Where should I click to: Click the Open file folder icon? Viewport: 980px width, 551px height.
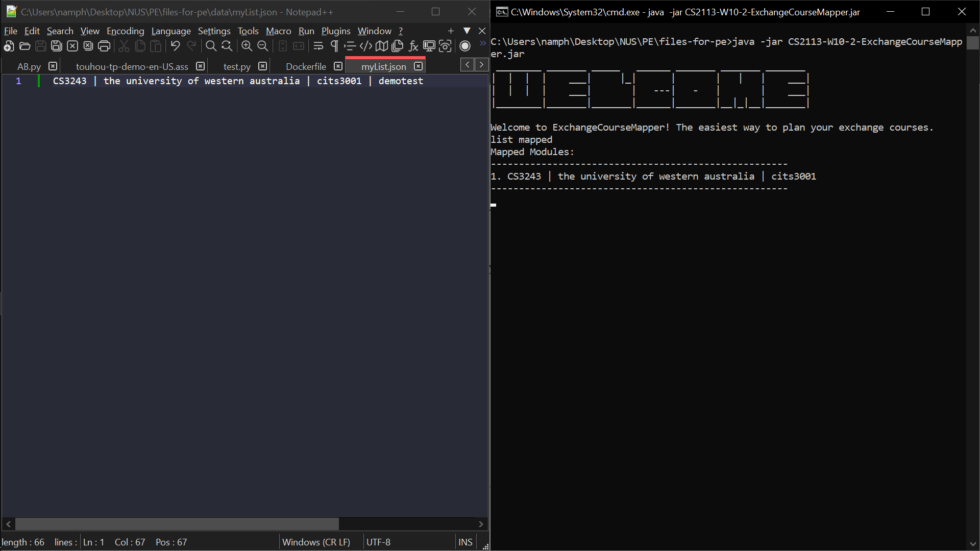[24, 46]
